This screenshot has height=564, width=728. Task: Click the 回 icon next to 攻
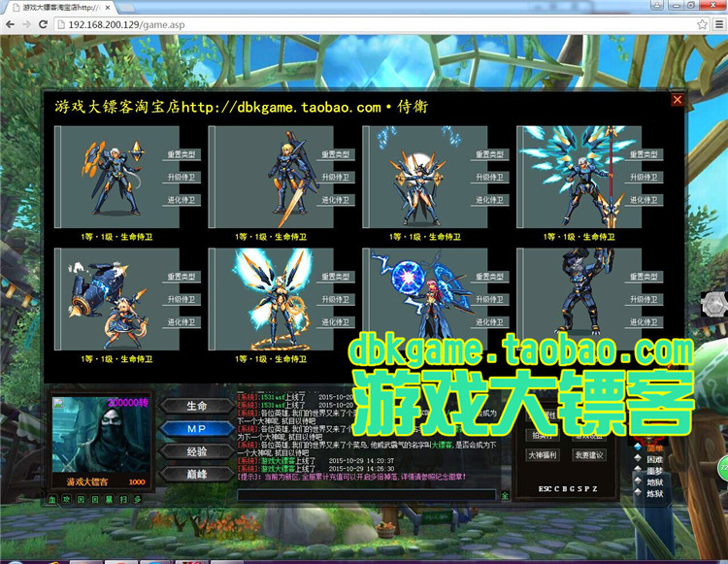click(x=81, y=500)
